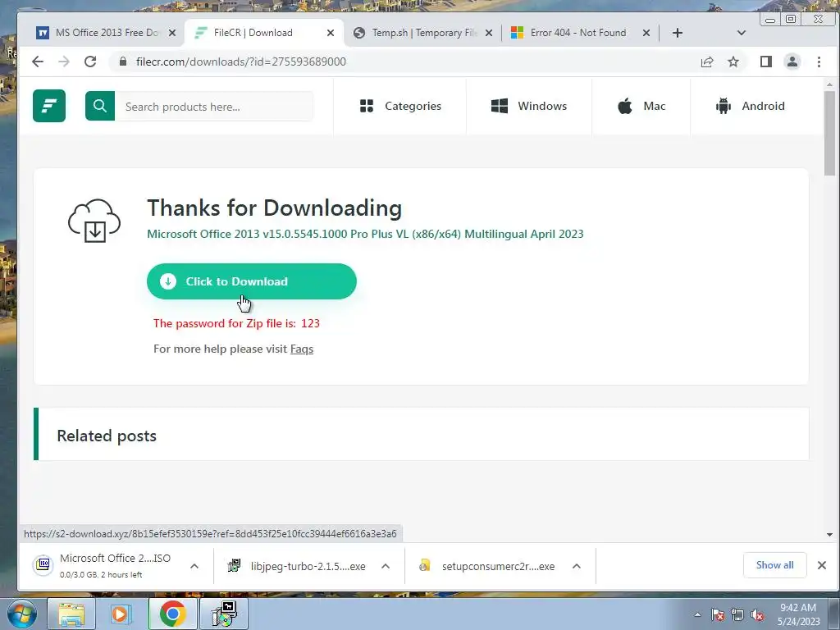Open the Windows section menu

(x=529, y=106)
